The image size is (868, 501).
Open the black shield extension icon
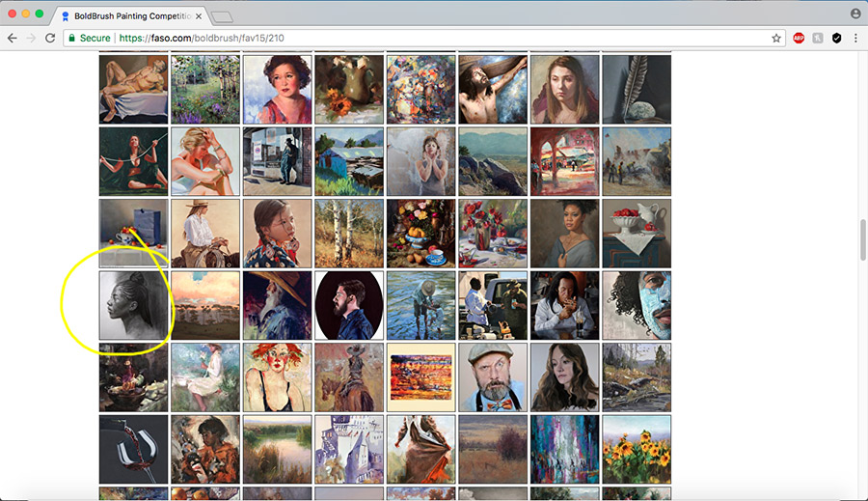pyautogui.click(x=836, y=39)
